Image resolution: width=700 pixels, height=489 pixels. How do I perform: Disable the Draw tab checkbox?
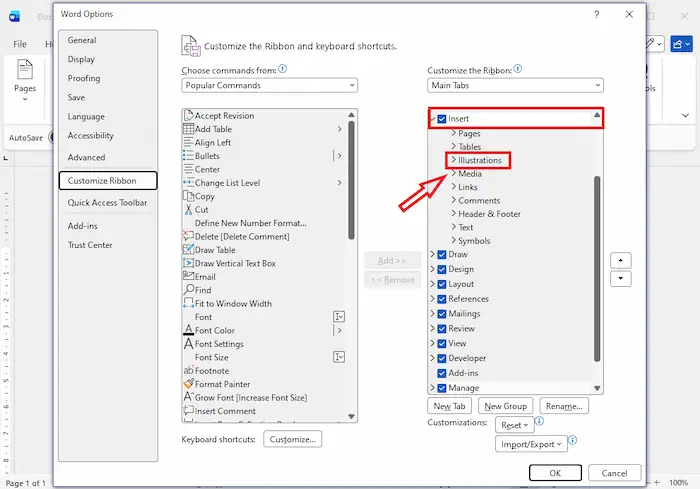pyautogui.click(x=442, y=255)
